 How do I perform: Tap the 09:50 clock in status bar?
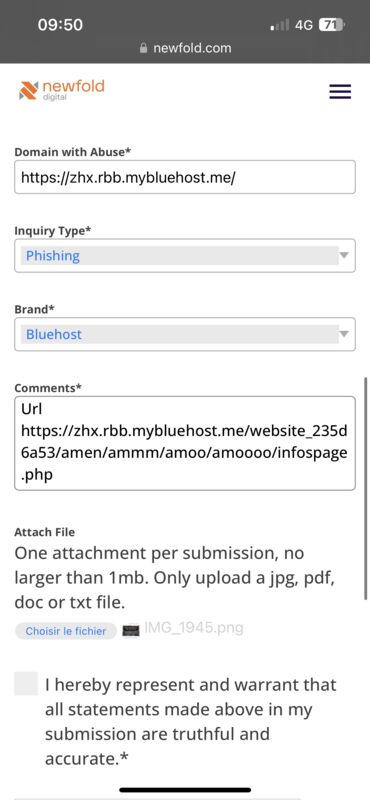(x=60, y=24)
